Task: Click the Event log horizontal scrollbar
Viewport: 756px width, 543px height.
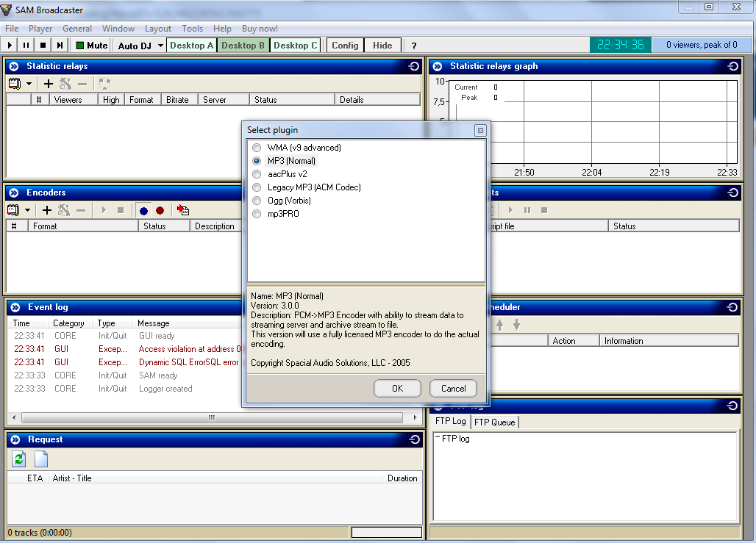Action: pyautogui.click(x=212, y=417)
